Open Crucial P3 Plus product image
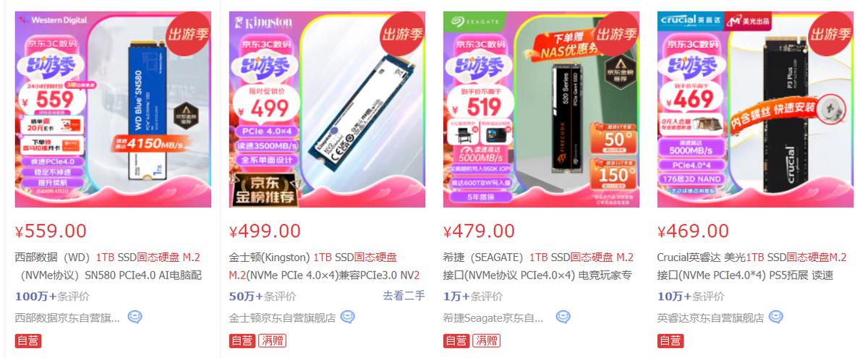868x358 pixels. (755, 109)
